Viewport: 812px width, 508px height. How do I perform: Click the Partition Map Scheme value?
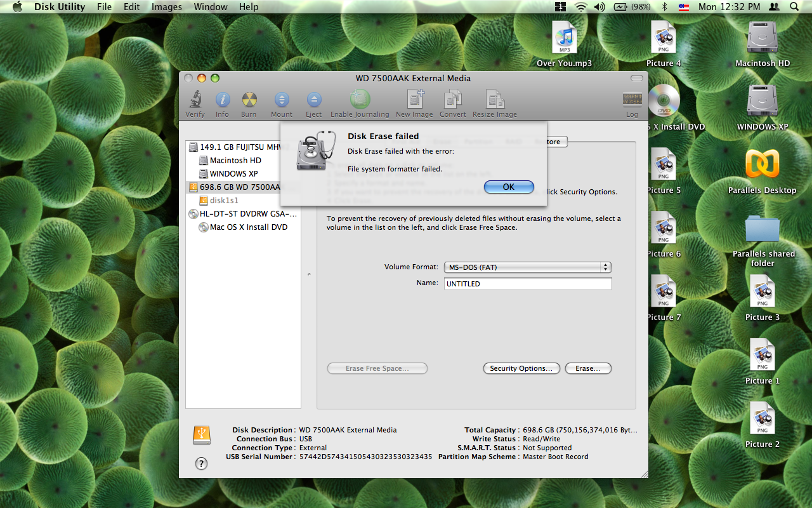tap(555, 457)
